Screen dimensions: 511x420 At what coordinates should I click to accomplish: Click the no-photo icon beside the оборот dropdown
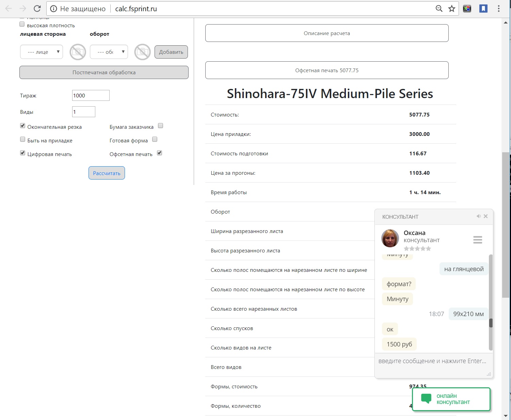click(143, 52)
